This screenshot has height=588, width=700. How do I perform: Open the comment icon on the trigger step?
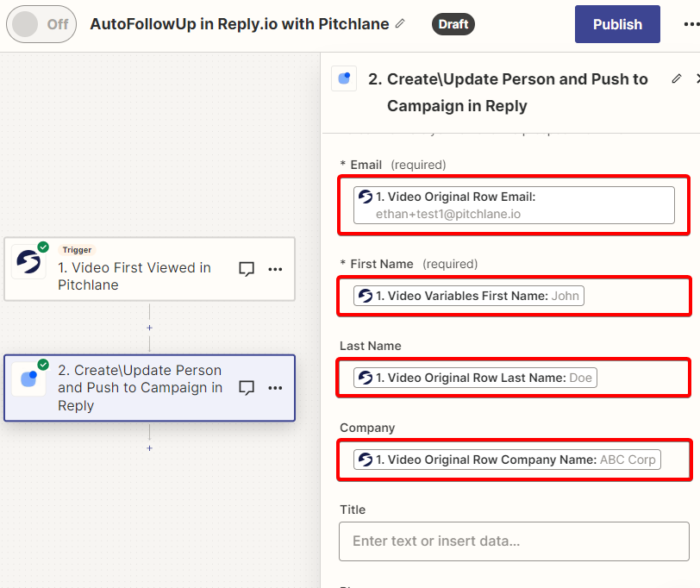247,269
